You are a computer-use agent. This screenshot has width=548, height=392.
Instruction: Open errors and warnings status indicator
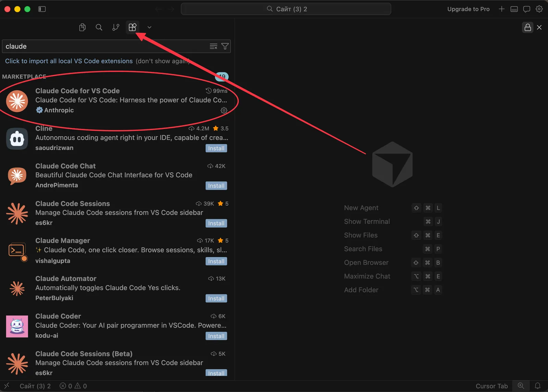tap(73, 386)
